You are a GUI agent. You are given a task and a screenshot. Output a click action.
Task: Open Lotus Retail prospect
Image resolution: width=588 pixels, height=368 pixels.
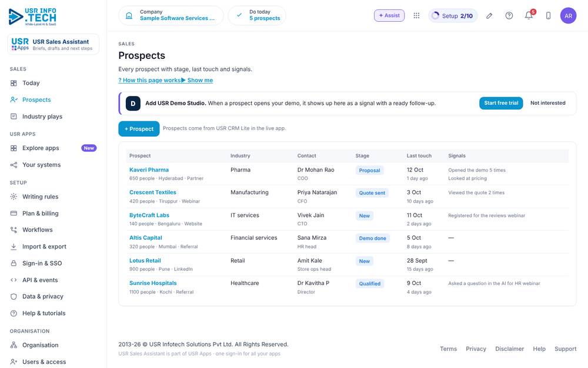coord(145,261)
